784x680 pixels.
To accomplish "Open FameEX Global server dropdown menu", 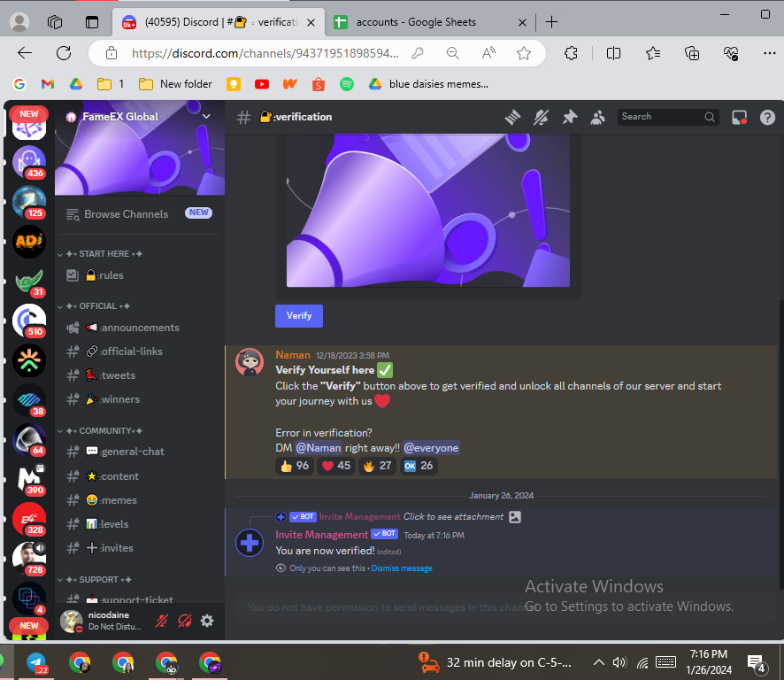I will tap(206, 117).
